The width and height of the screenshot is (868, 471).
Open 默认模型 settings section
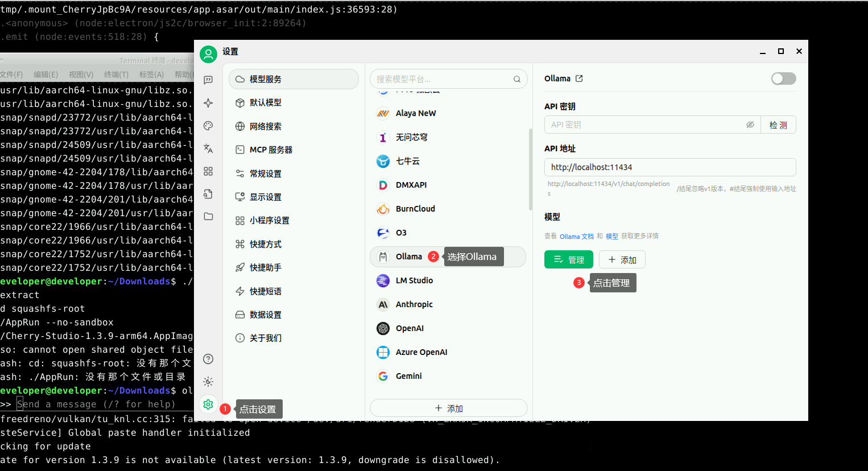click(294, 102)
